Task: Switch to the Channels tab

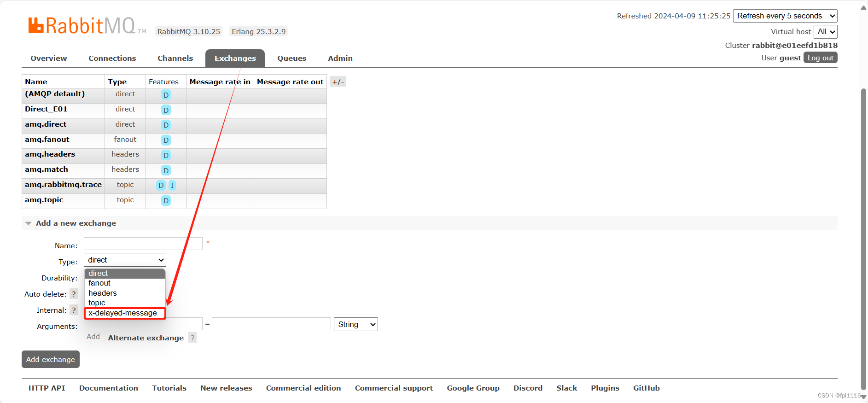Action: [x=175, y=58]
